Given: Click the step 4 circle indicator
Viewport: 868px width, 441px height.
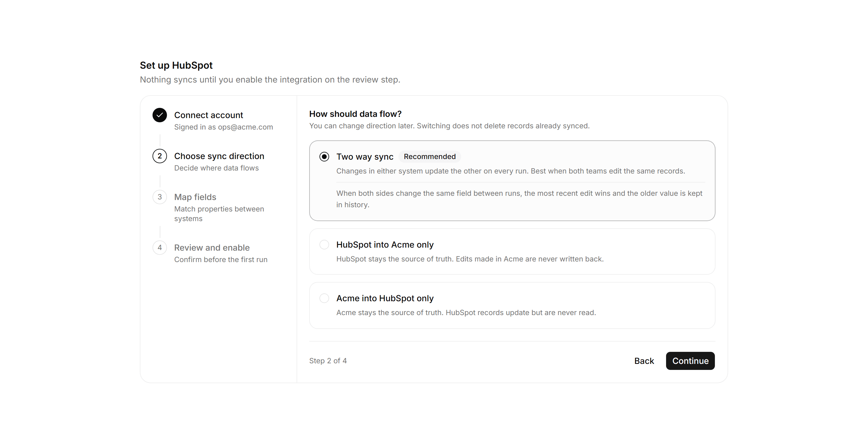Looking at the screenshot, I should point(160,248).
